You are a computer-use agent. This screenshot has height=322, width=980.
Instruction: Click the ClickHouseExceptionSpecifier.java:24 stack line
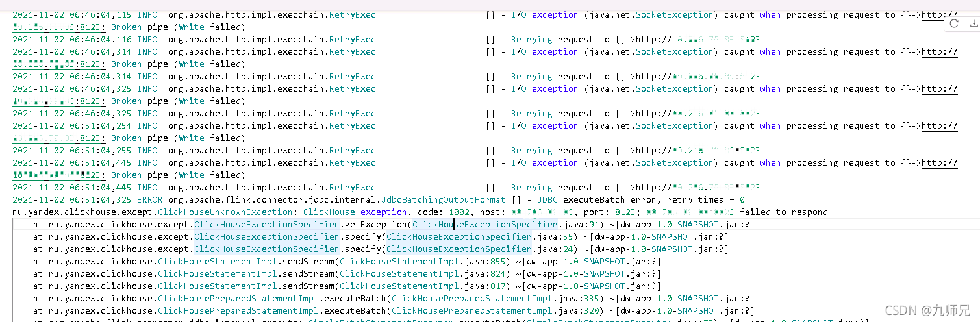pos(381,249)
